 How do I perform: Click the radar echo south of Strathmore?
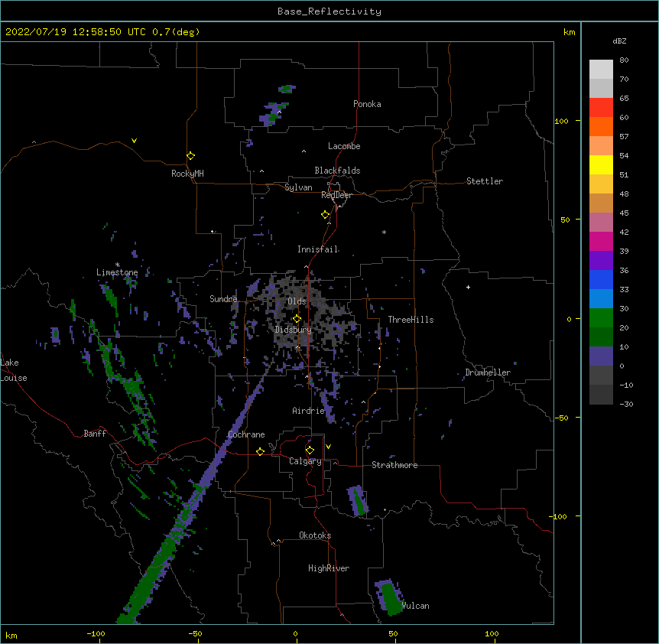click(357, 500)
